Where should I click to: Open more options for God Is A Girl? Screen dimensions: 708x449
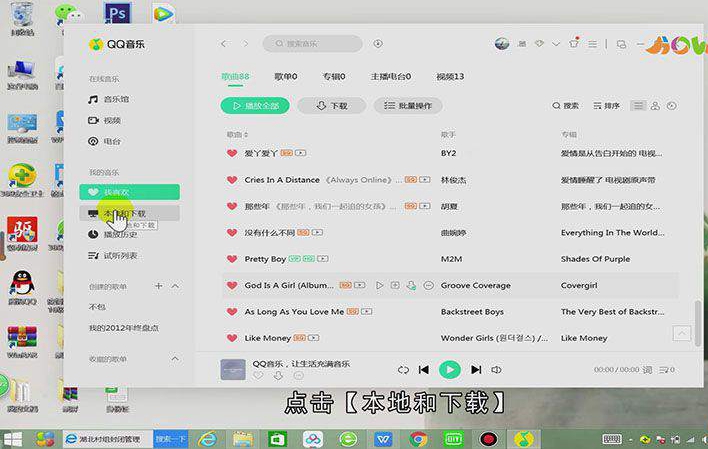click(429, 285)
